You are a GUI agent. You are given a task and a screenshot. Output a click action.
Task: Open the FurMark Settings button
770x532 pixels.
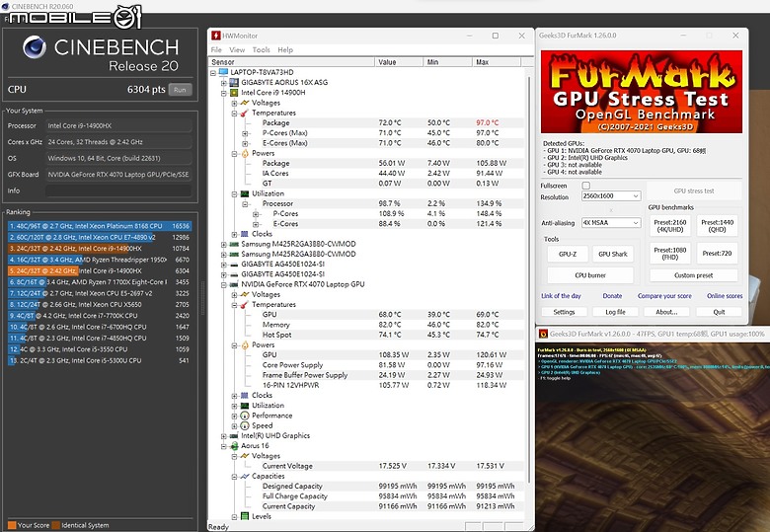coord(564,312)
